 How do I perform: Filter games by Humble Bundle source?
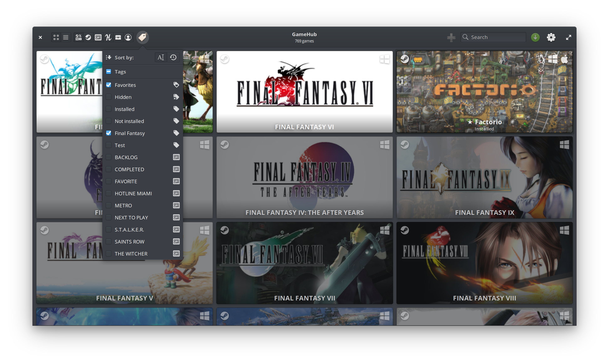[108, 37]
